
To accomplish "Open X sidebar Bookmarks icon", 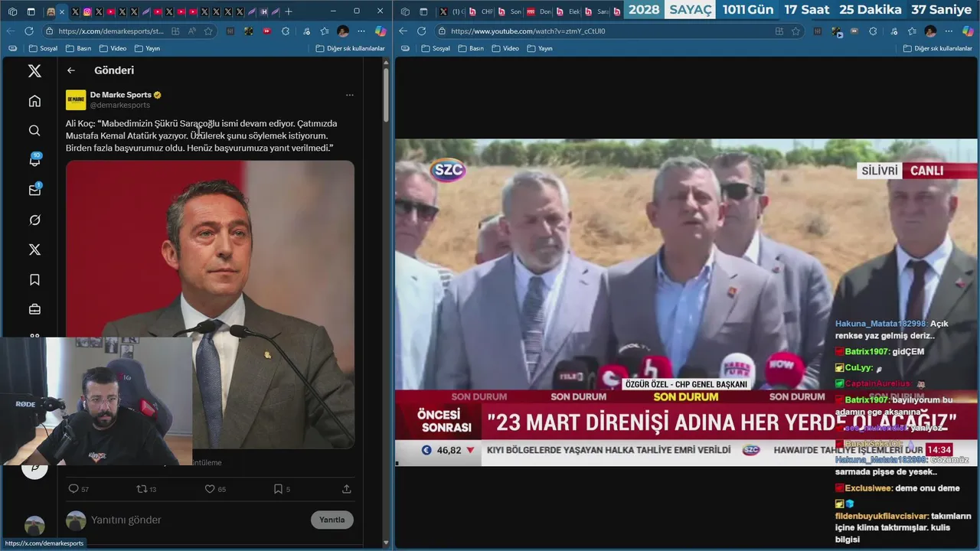I will (x=34, y=280).
